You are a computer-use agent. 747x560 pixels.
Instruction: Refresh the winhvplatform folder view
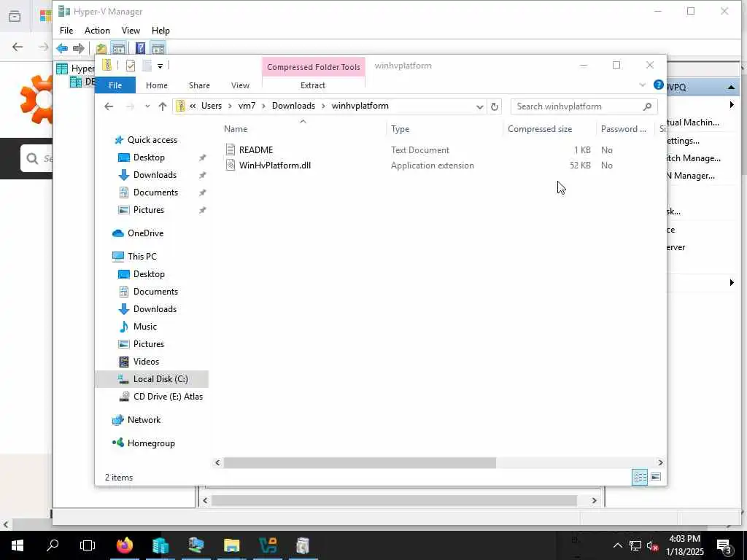495,106
